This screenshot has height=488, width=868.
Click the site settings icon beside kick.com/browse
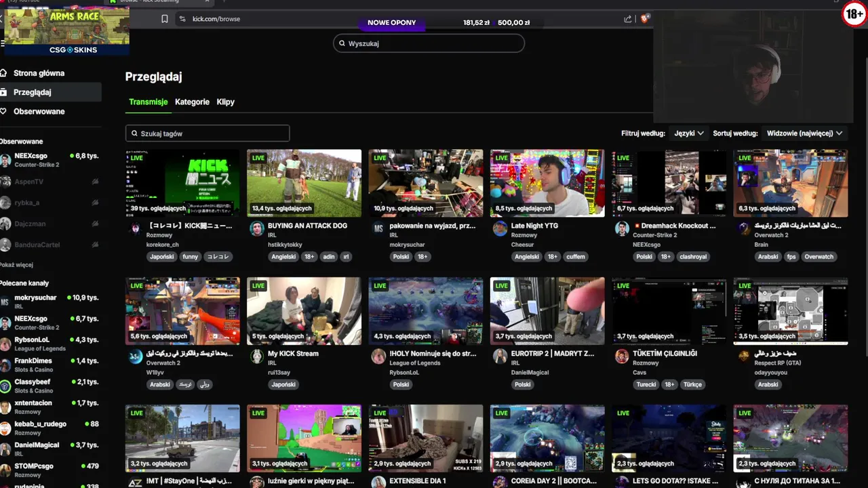[x=182, y=19]
